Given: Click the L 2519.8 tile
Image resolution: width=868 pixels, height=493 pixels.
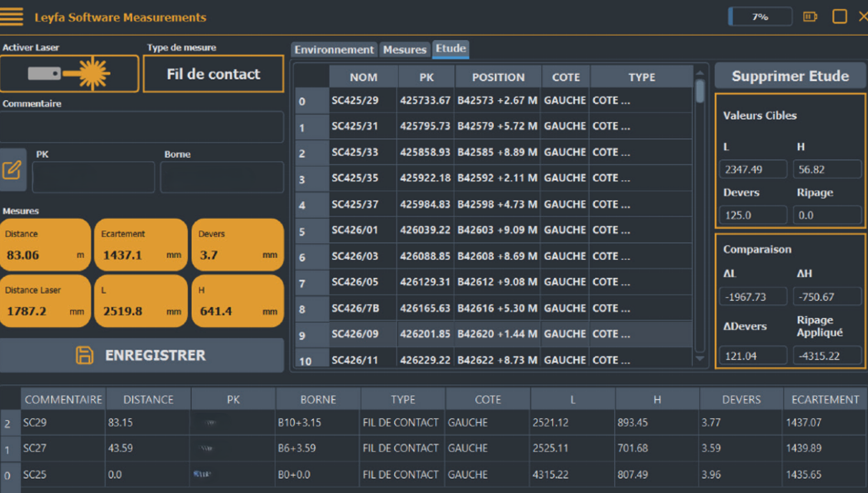Looking at the screenshot, I should click(x=141, y=301).
